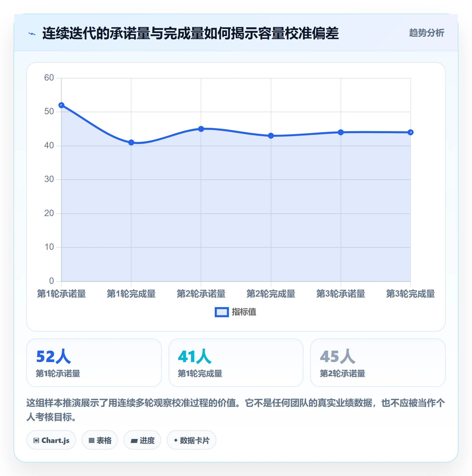Click the grid icon in the 表格 chip

click(91, 441)
